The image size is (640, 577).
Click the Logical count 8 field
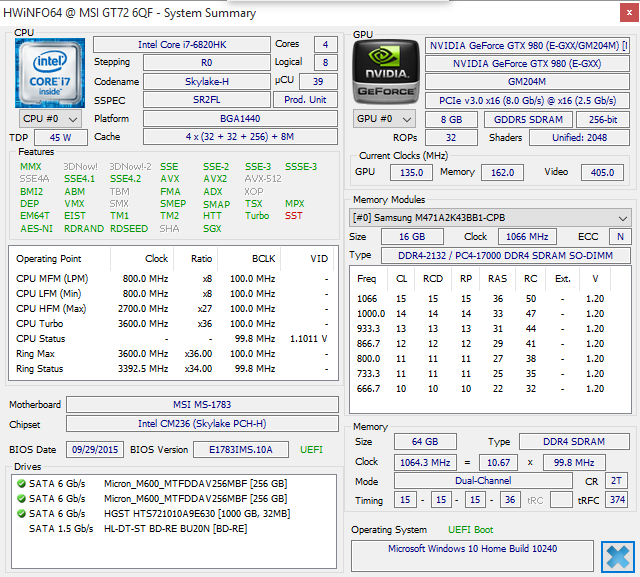[325, 63]
